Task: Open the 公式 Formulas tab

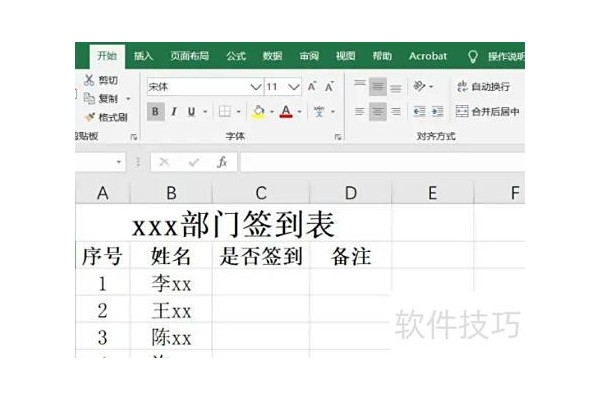Action: tap(236, 56)
